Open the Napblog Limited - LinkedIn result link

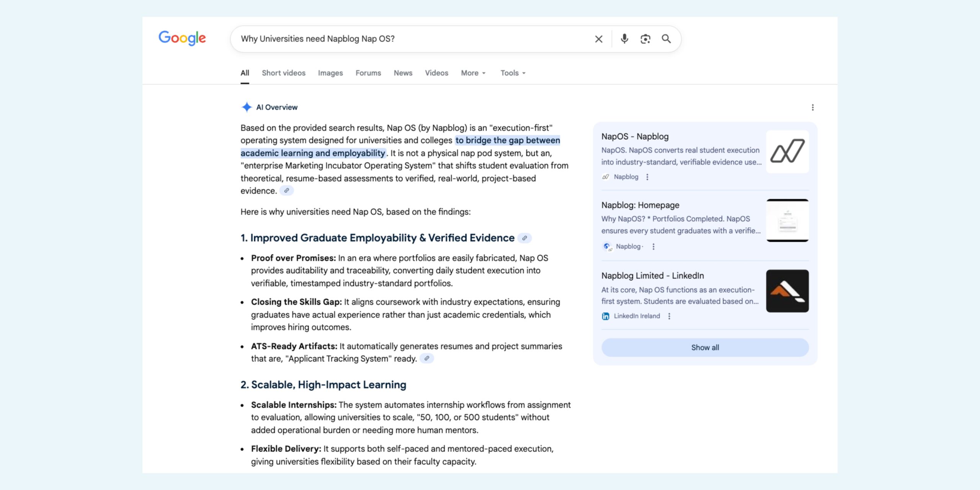click(653, 275)
